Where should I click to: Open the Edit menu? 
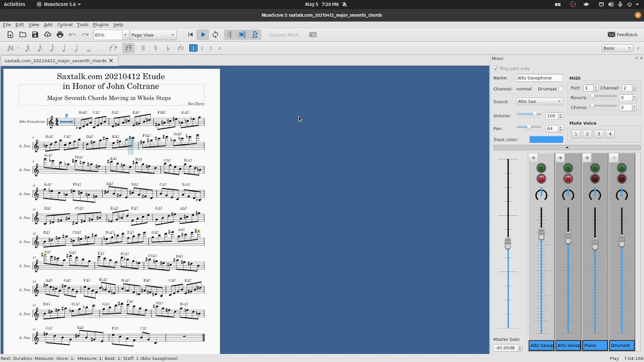coord(20,25)
